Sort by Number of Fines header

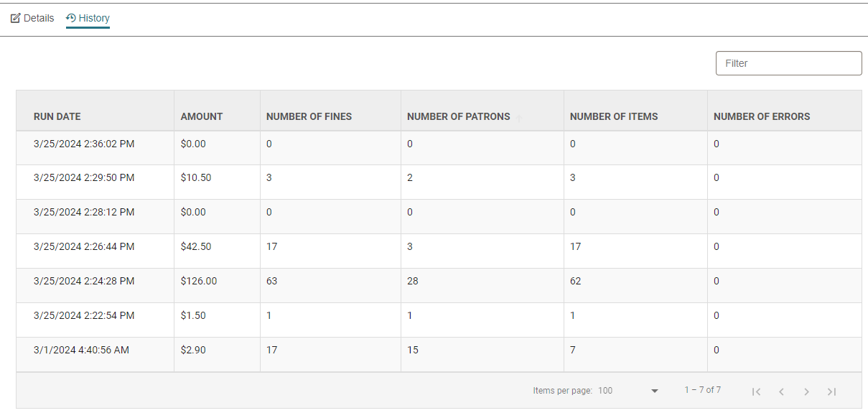click(x=309, y=116)
